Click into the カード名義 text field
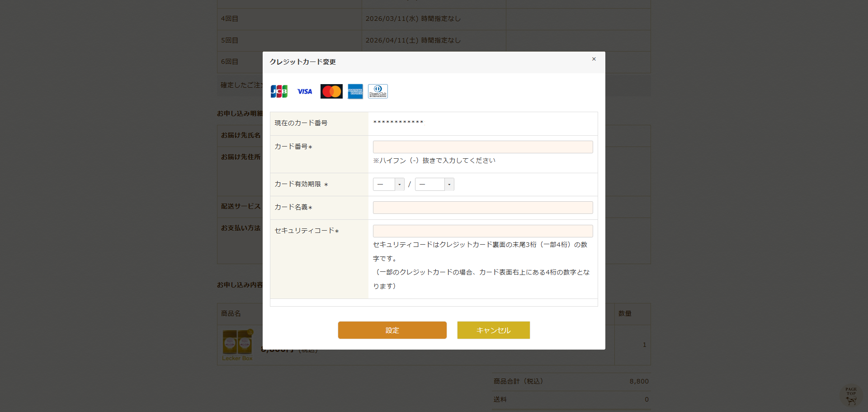868x412 pixels. click(x=482, y=208)
